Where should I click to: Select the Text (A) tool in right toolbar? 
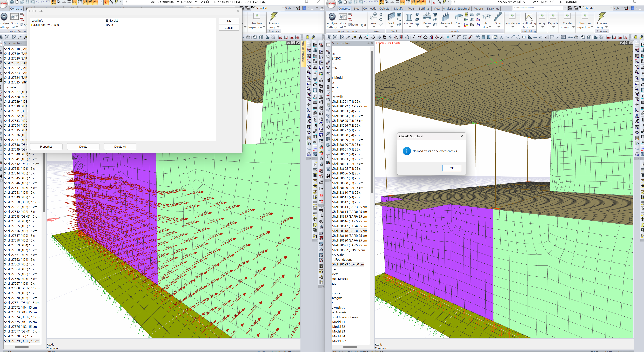click(x=501, y=37)
